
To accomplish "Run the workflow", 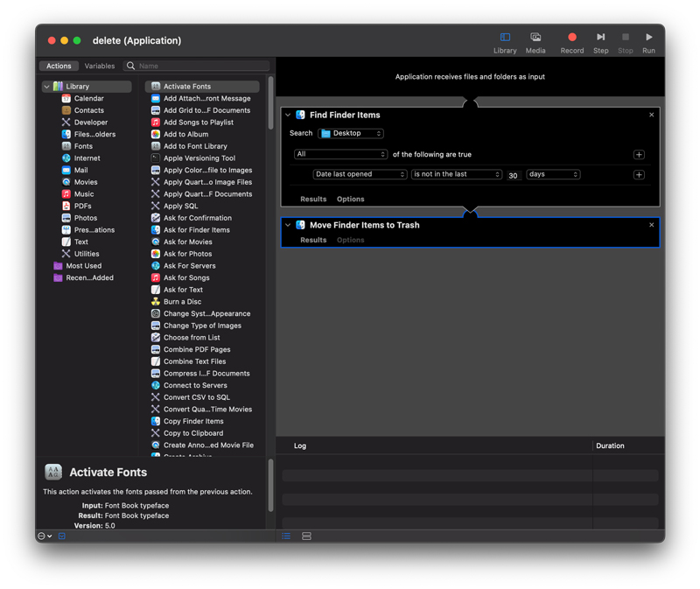I will tap(648, 43).
